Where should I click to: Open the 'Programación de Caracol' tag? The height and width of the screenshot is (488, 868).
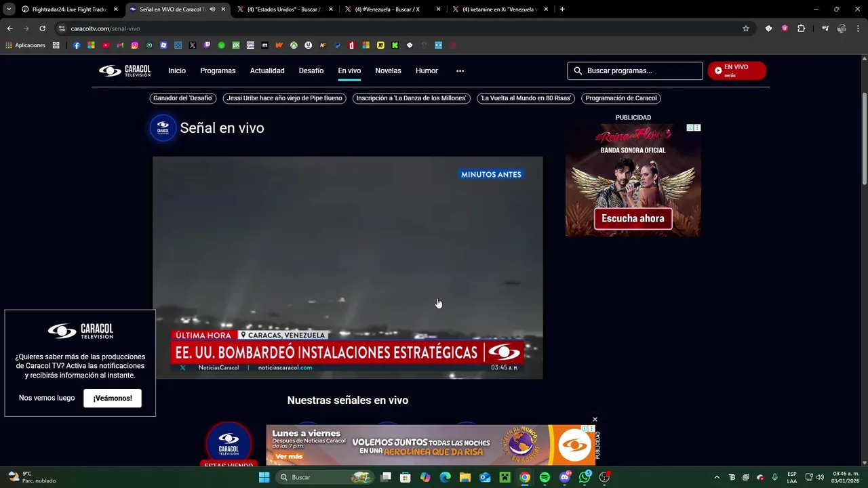[621, 98]
